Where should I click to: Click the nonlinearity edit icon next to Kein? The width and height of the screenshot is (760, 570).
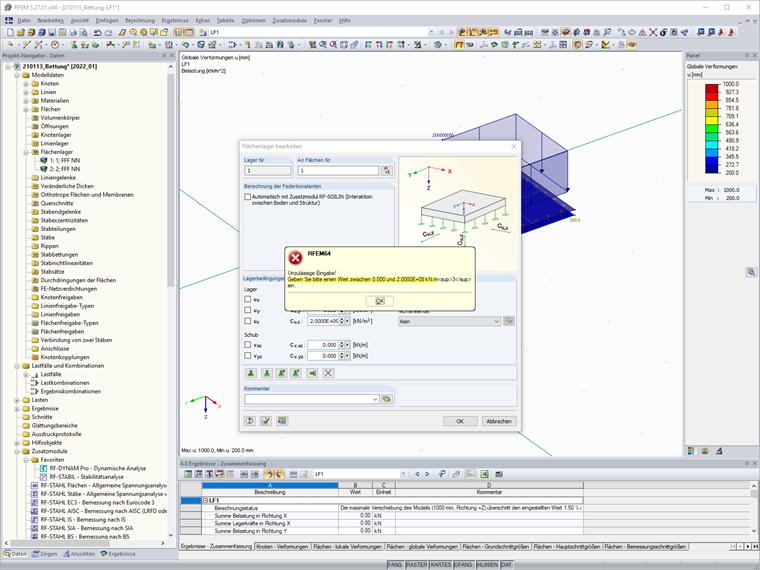[508, 321]
